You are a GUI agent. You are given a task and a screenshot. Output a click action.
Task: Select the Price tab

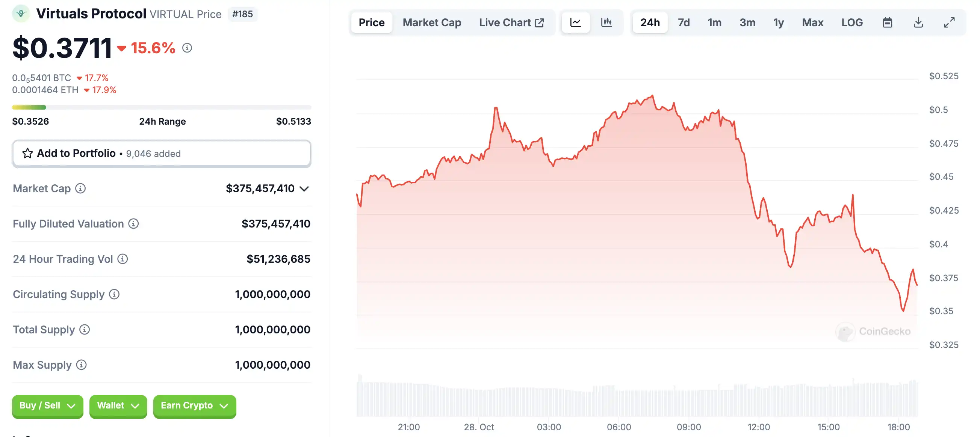371,23
